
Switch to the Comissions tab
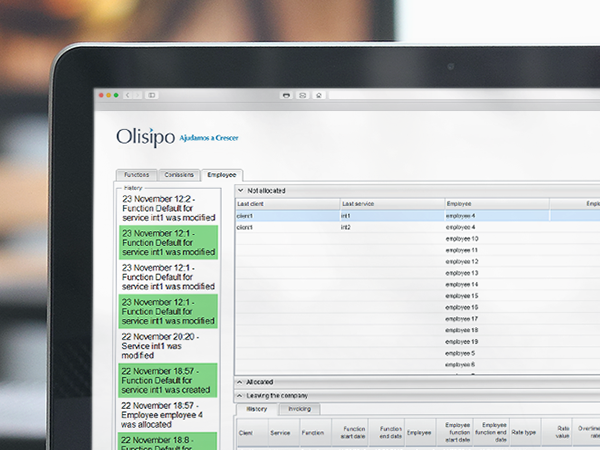click(179, 175)
